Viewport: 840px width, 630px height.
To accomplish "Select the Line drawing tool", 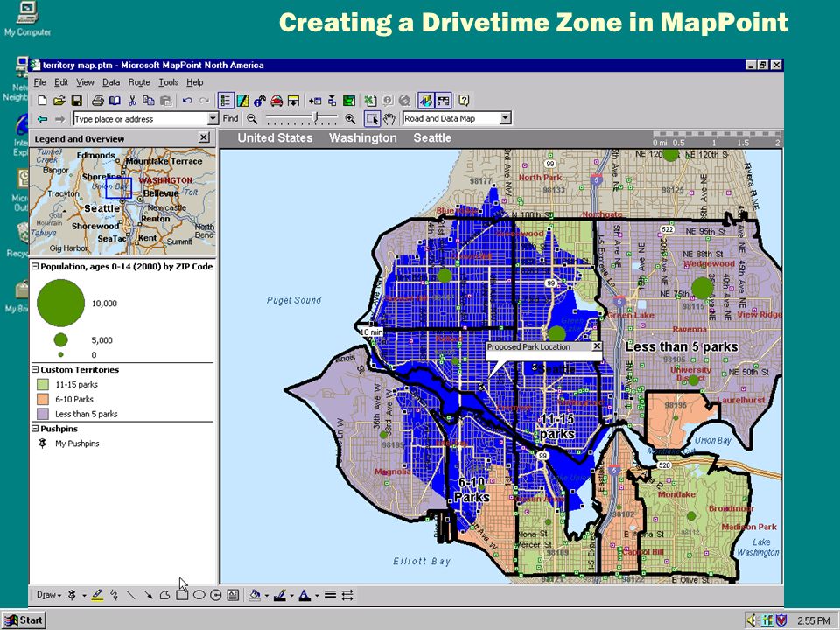I will tap(130, 595).
